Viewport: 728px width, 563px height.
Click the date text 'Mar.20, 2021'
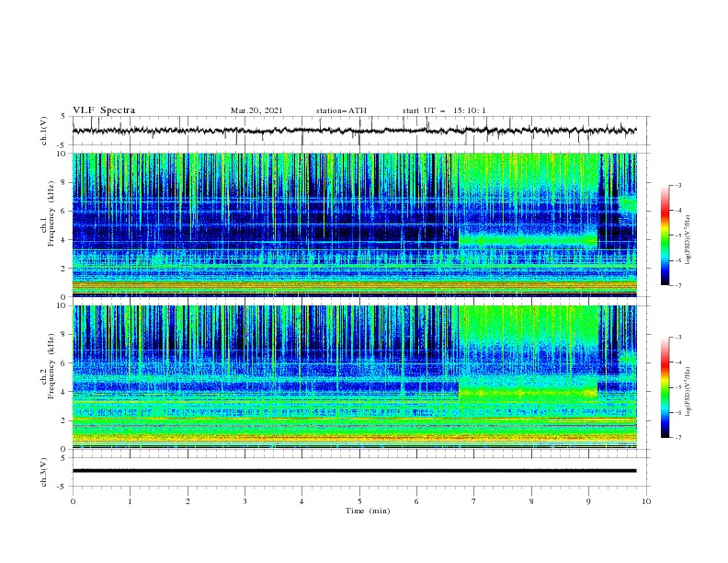tap(256, 110)
